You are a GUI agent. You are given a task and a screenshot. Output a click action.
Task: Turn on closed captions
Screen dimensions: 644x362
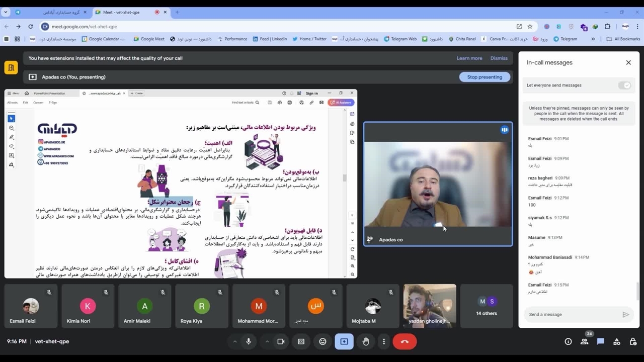pos(301,341)
